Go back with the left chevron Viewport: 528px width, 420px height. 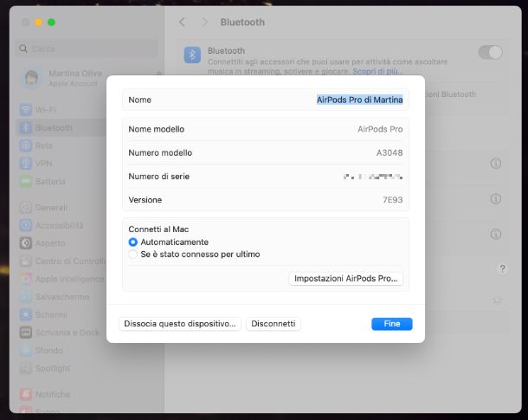pyautogui.click(x=182, y=23)
